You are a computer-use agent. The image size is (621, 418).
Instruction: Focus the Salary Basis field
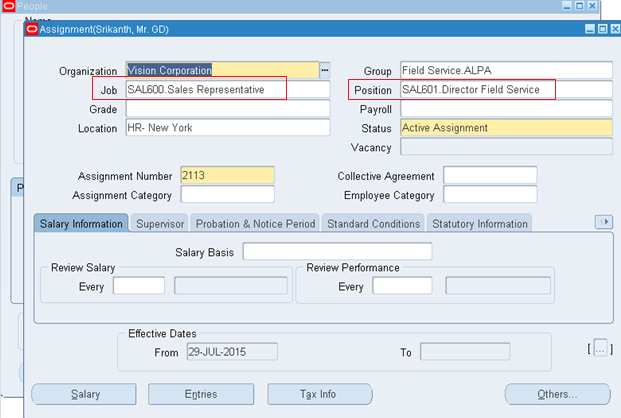(337, 251)
